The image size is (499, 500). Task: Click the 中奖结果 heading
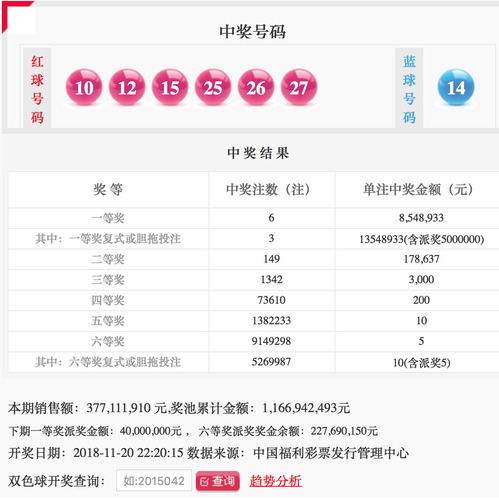coord(258,153)
